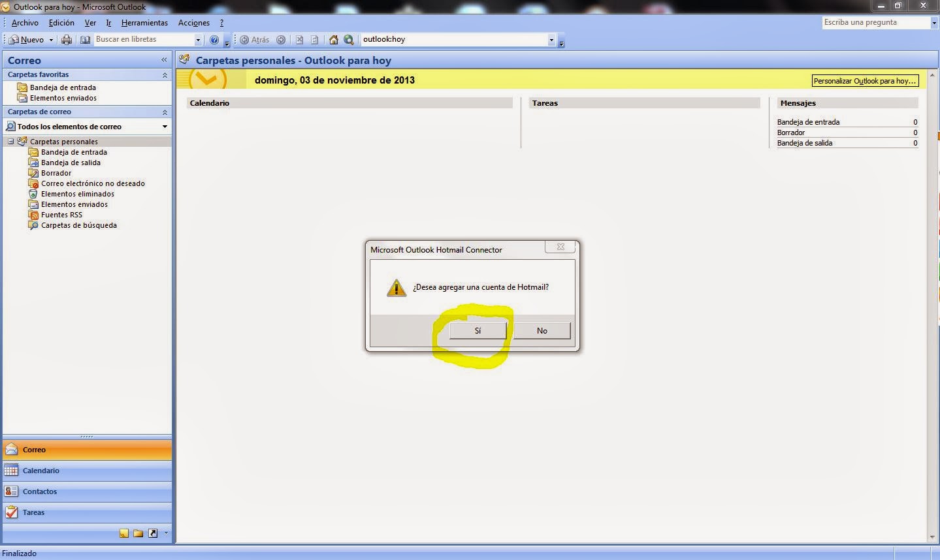
Task: Collapse the Carpetas de correo section
Action: click(165, 112)
